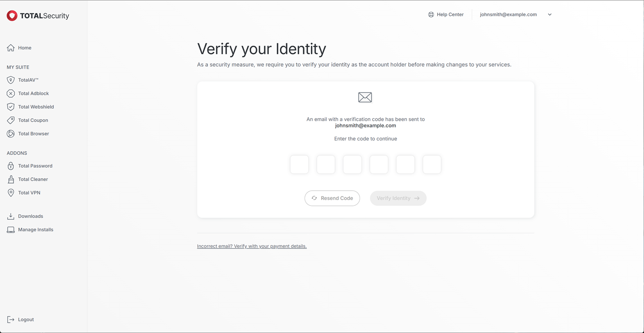Screen dimensions: 644x333
Task: Click the Verify Identity button
Action: coord(398,198)
